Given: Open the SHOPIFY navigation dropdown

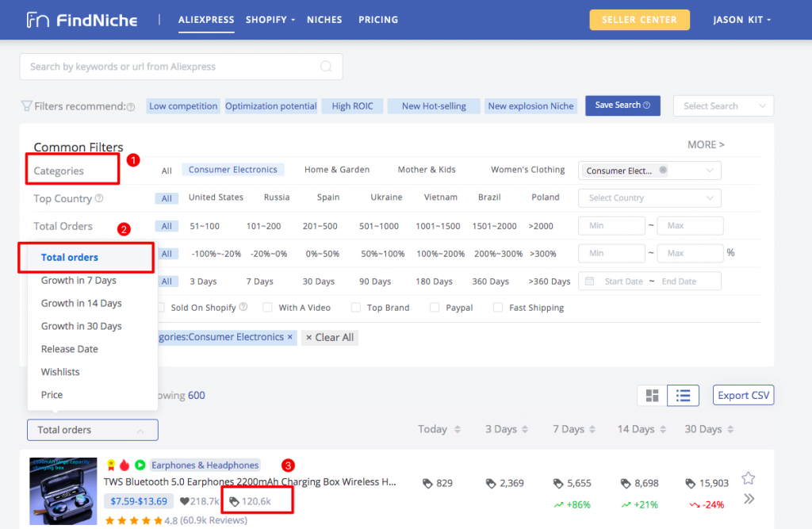Looking at the screenshot, I should (x=270, y=20).
